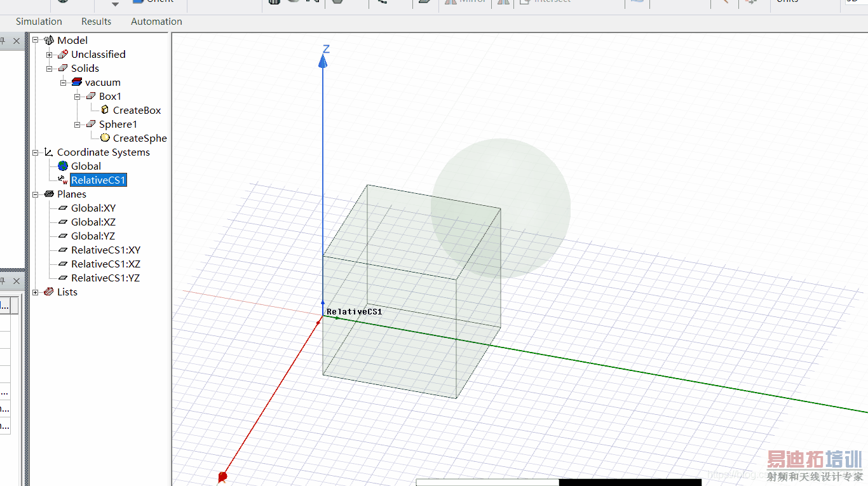
Task: Collapse the Box1 tree node
Action: coord(78,97)
